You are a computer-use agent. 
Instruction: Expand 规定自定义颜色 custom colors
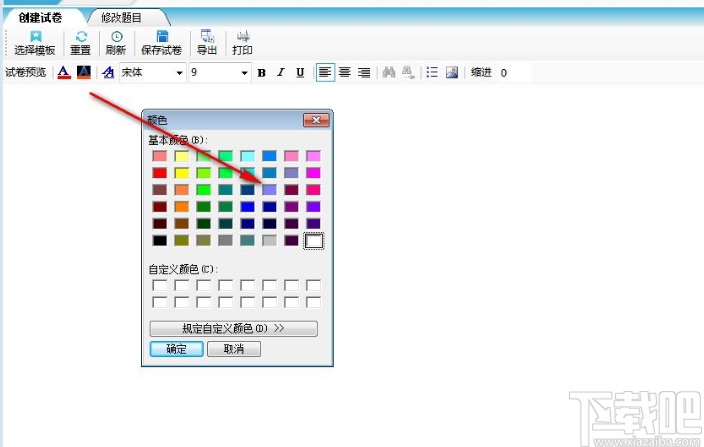[233, 329]
